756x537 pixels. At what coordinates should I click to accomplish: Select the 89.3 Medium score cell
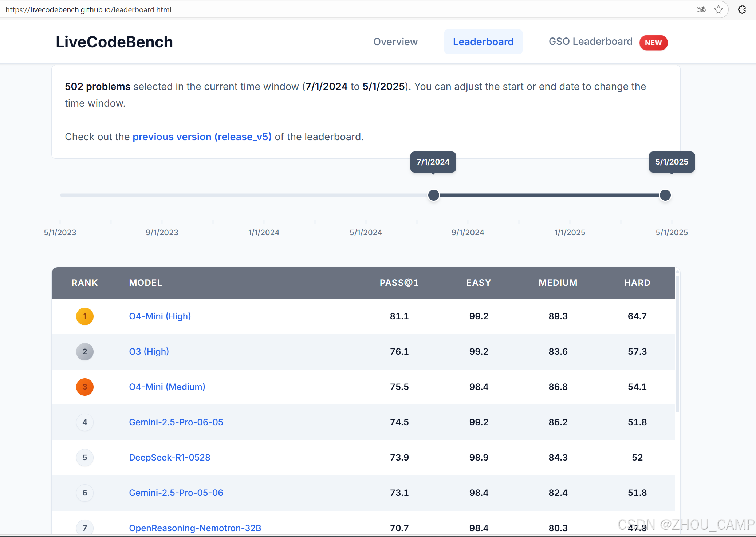point(558,316)
